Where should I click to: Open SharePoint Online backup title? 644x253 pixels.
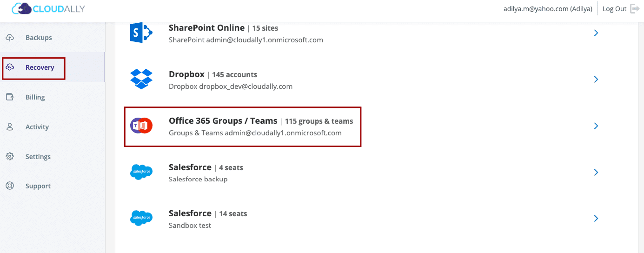coord(206,28)
